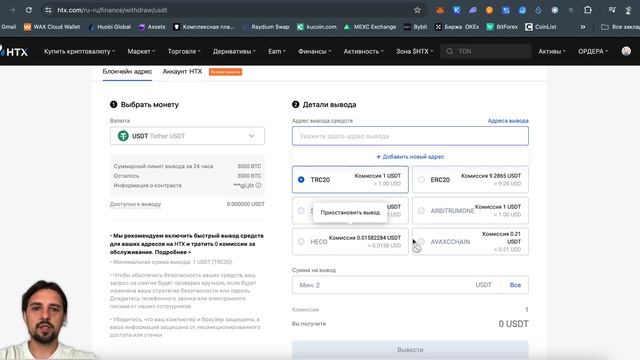Open the Earn dropdown menu
Screen dimensions: 640x360
(x=277, y=51)
